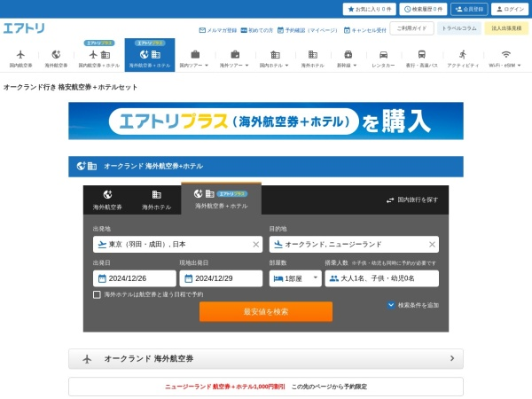Click エアトリプラスを購入 banner
This screenshot has width=532, height=399.
click(266, 121)
